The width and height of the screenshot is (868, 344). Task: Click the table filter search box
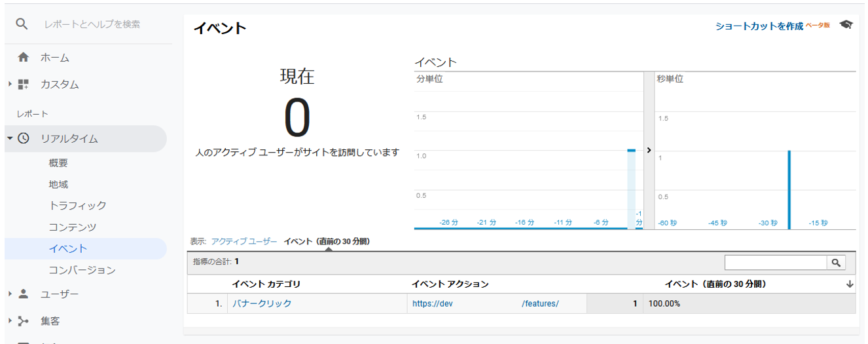click(x=776, y=262)
